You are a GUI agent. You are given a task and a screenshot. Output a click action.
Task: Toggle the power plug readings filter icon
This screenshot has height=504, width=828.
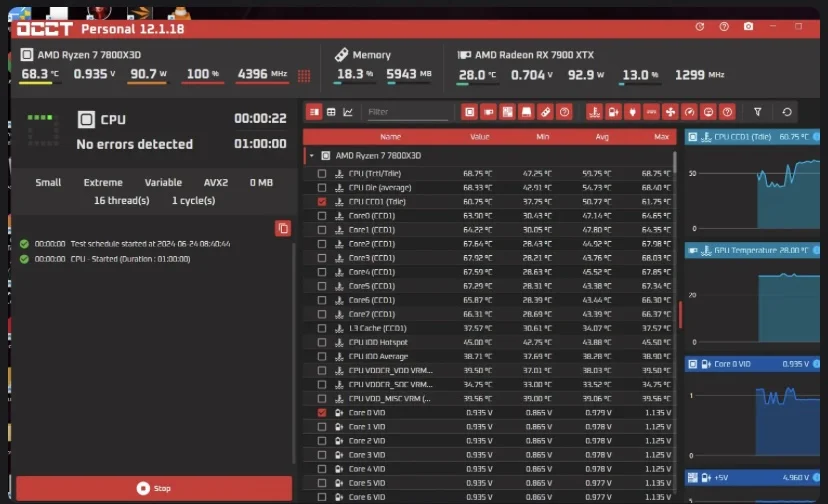(633, 112)
